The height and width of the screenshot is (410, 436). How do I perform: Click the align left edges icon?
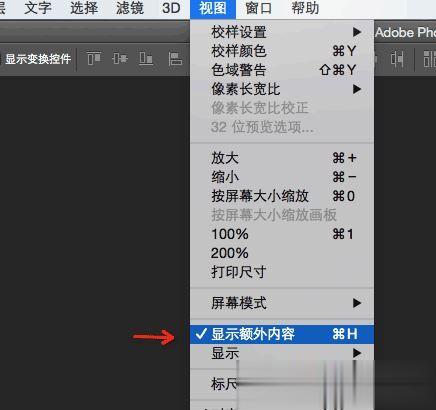coord(175,59)
